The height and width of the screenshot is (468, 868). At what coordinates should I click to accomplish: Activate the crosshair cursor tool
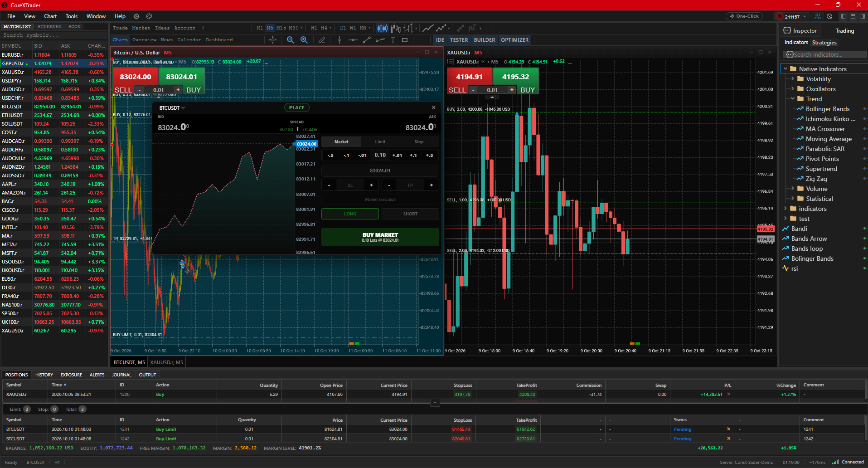pyautogui.click(x=273, y=40)
